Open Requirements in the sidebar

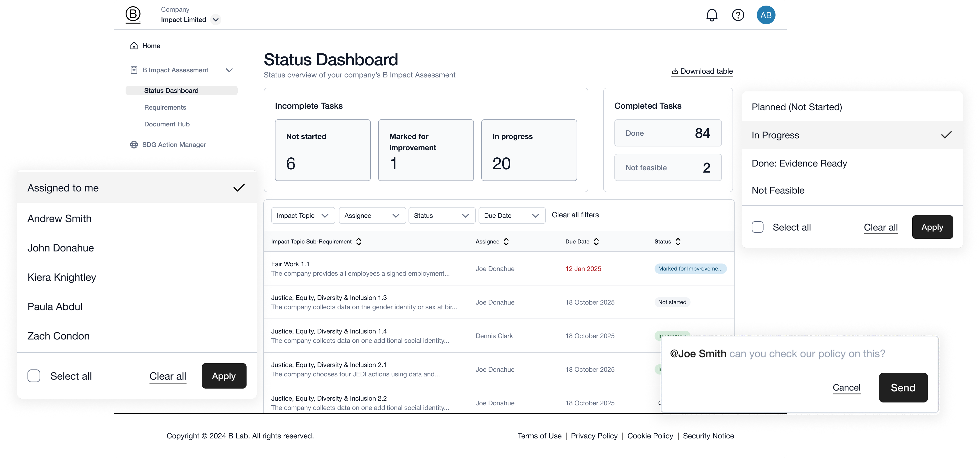[165, 107]
